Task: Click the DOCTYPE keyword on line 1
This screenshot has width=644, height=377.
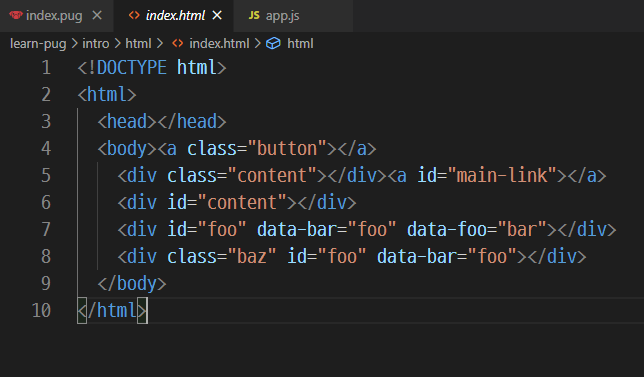Action: tap(131, 68)
